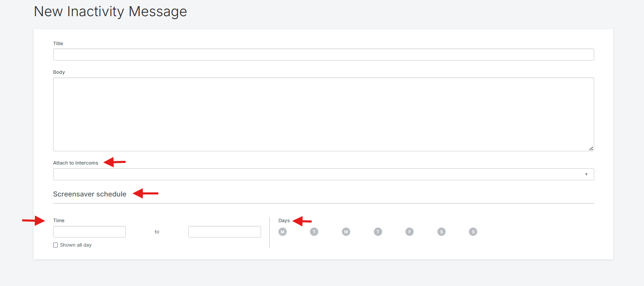Toggle the Thursday day circle

click(x=378, y=232)
